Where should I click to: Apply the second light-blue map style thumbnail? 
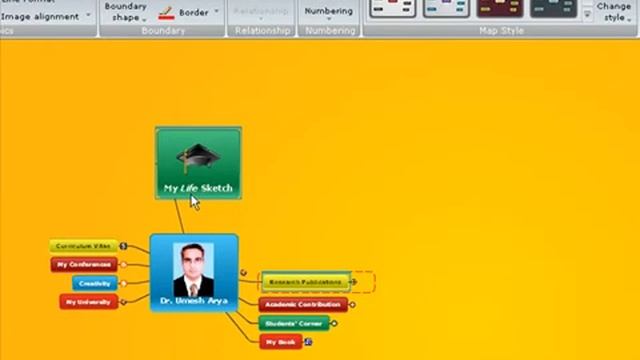(x=446, y=8)
